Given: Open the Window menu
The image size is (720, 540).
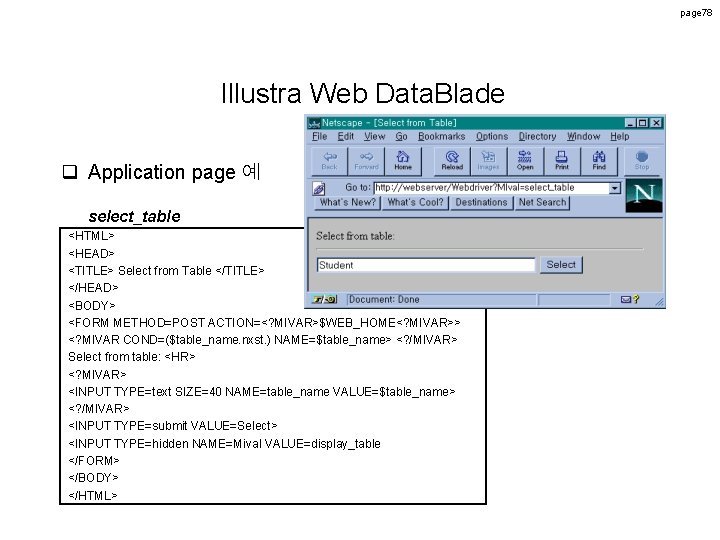Looking at the screenshot, I should coord(584,136).
